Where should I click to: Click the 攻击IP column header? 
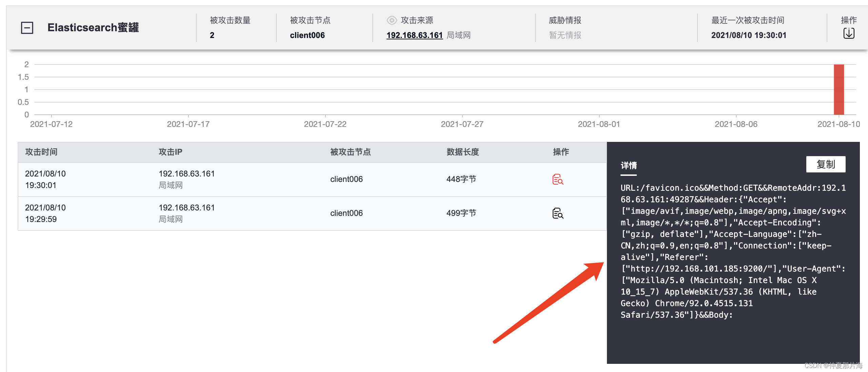tap(171, 152)
